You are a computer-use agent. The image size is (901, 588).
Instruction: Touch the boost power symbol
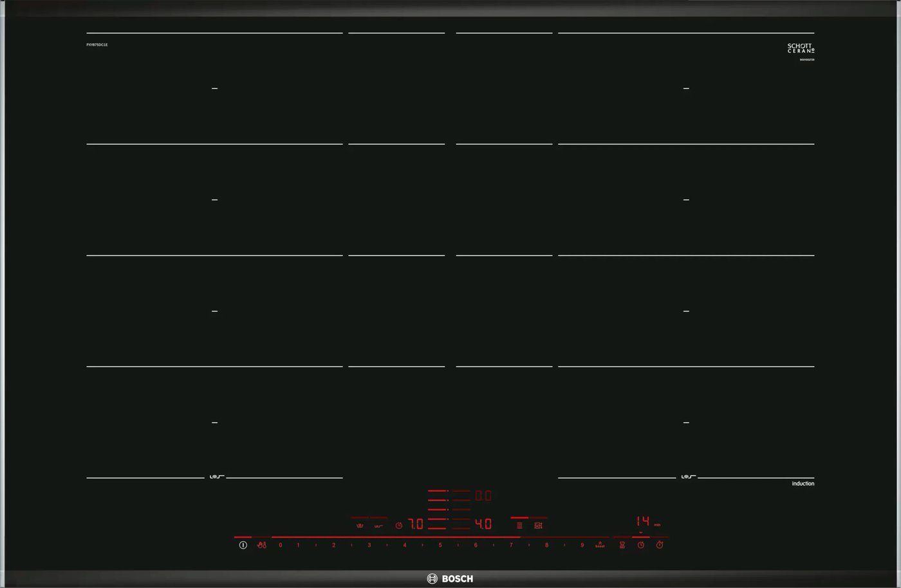pos(600,544)
